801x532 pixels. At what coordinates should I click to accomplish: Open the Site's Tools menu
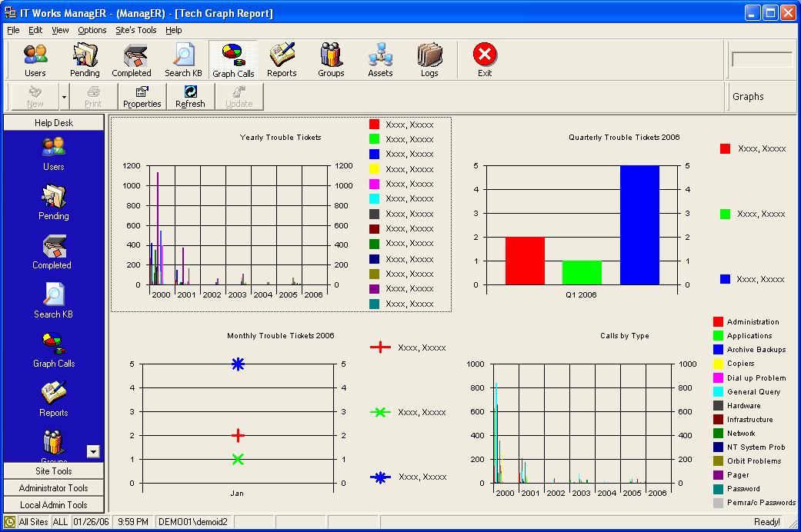135,30
